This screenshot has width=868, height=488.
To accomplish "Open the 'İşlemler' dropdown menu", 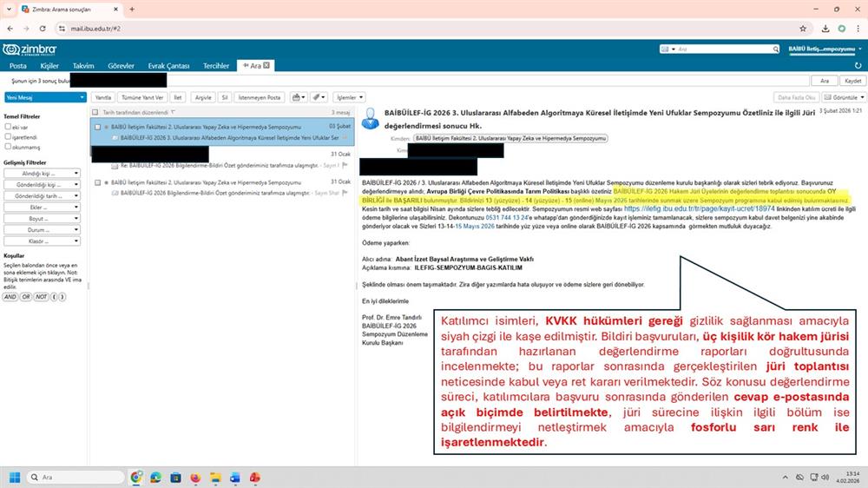I will click(x=349, y=97).
